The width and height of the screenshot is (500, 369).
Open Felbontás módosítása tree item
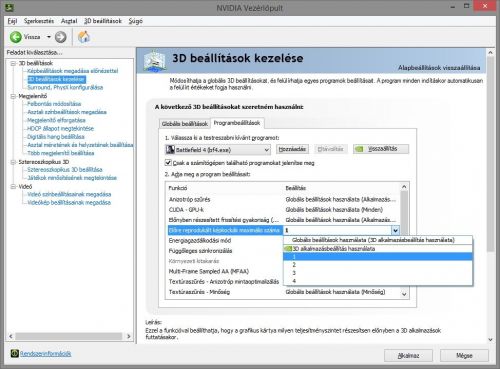(x=54, y=104)
